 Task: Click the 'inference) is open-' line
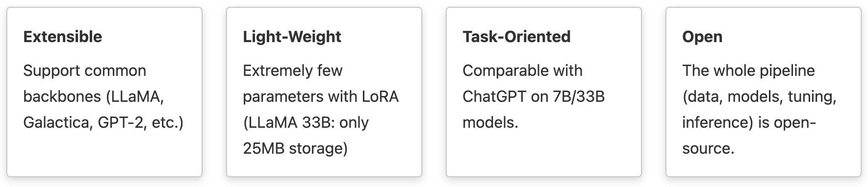(x=749, y=123)
